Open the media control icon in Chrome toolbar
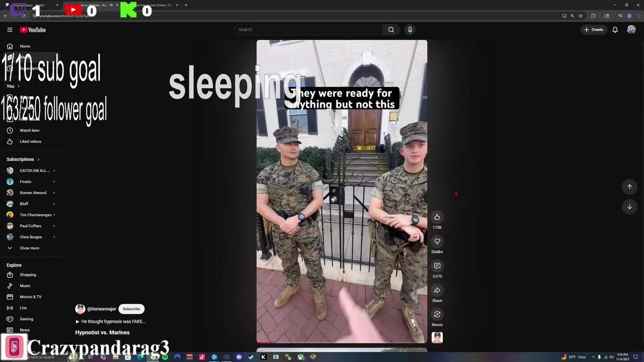The height and width of the screenshot is (362, 644). [620, 16]
